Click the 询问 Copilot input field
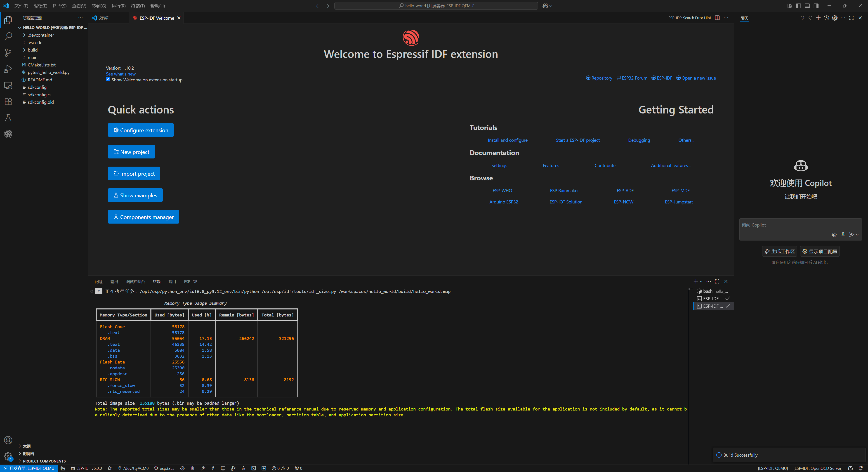 tap(801, 229)
